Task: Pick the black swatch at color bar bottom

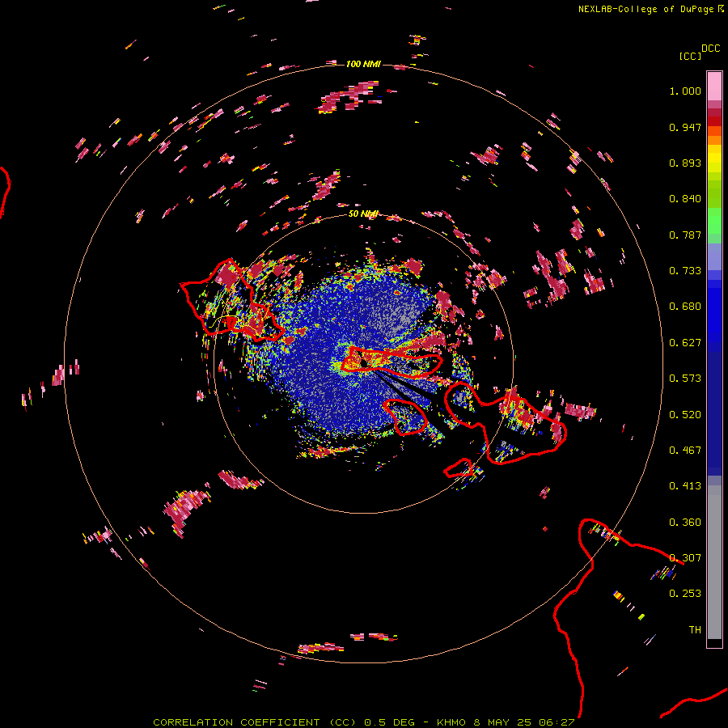Action: (x=714, y=643)
